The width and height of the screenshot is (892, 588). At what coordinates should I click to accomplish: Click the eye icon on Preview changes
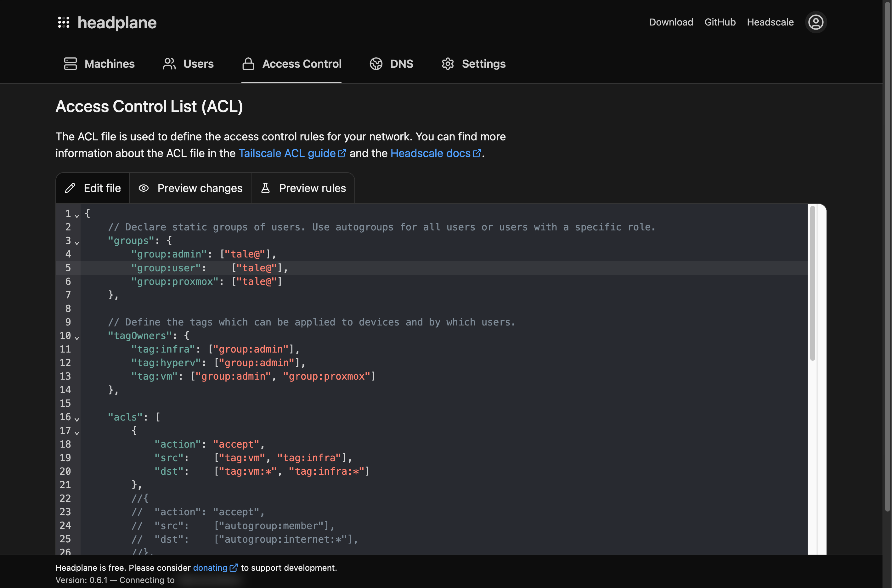(x=144, y=188)
